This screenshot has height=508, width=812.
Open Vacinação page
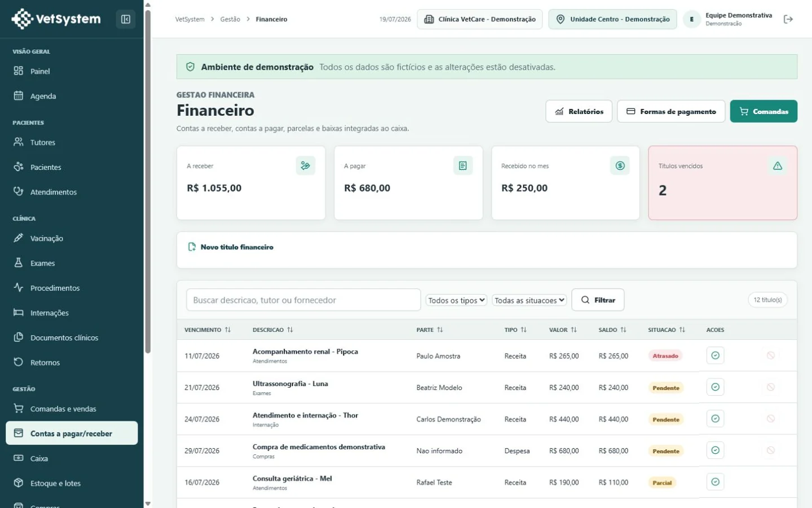[x=72, y=238]
